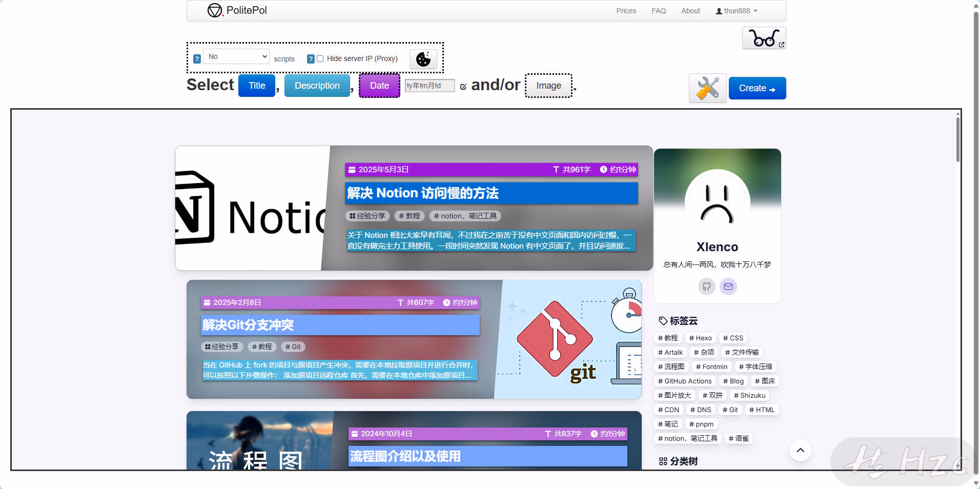Click the Create button
Image resolution: width=980 pixels, height=489 pixels.
point(757,88)
